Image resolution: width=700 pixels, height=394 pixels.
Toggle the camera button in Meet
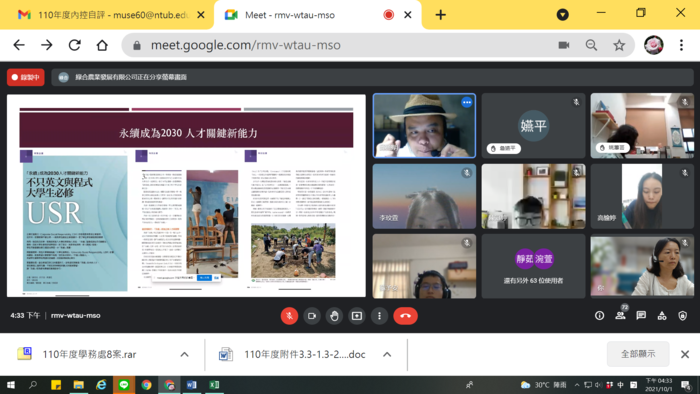pyautogui.click(x=312, y=316)
